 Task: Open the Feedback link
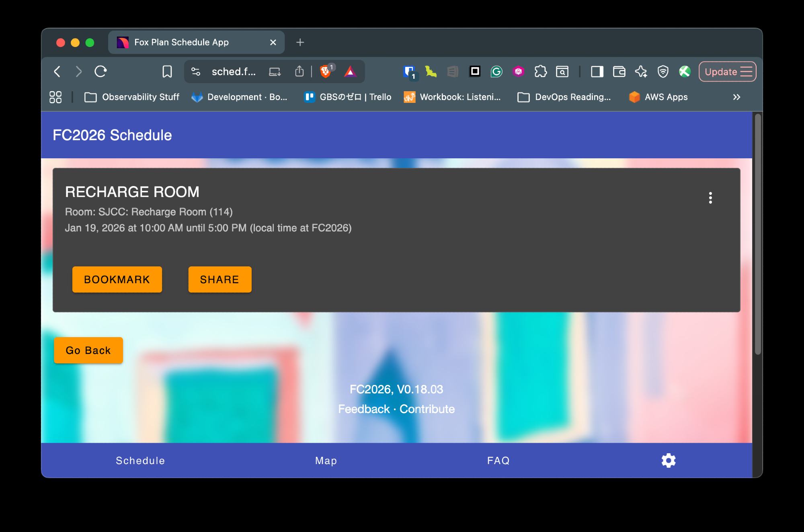coord(364,409)
